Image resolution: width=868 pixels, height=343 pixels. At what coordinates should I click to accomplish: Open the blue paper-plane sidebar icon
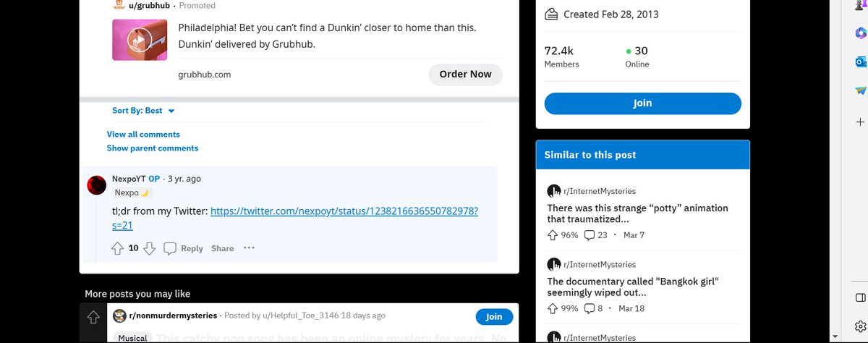pos(860,90)
